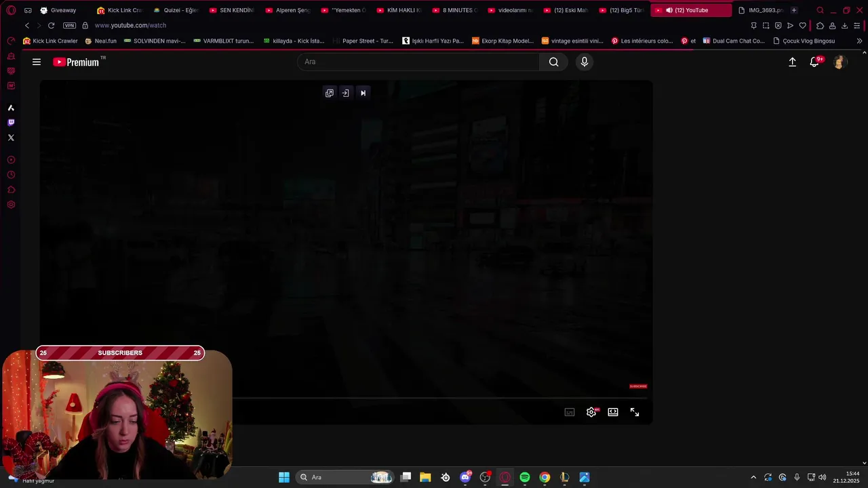Switch to the Giveaway tab
Viewport: 868px width, 488px height.
pos(64,10)
